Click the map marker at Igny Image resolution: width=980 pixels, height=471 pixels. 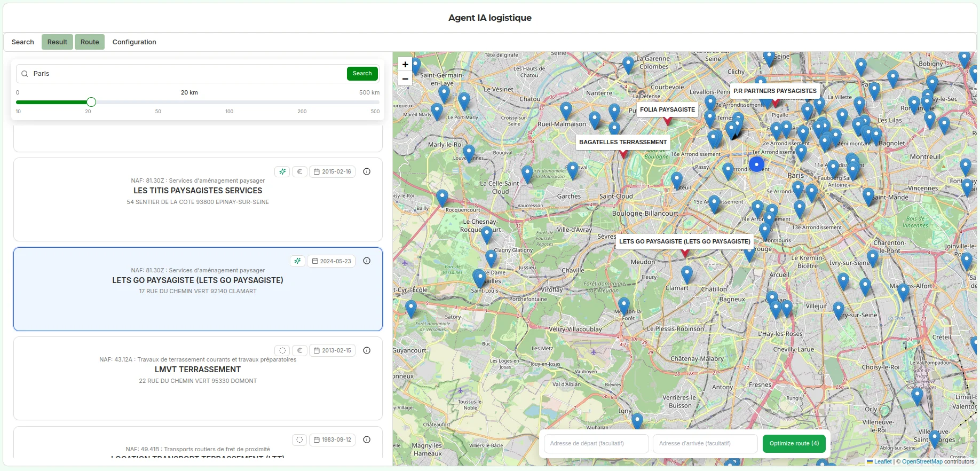pos(637,421)
